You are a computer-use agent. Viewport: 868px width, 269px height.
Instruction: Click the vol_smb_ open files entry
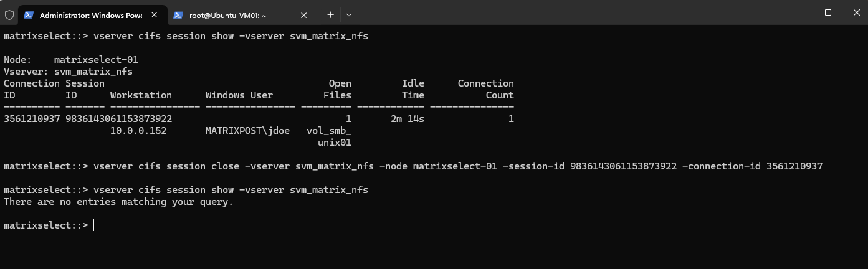click(x=329, y=130)
